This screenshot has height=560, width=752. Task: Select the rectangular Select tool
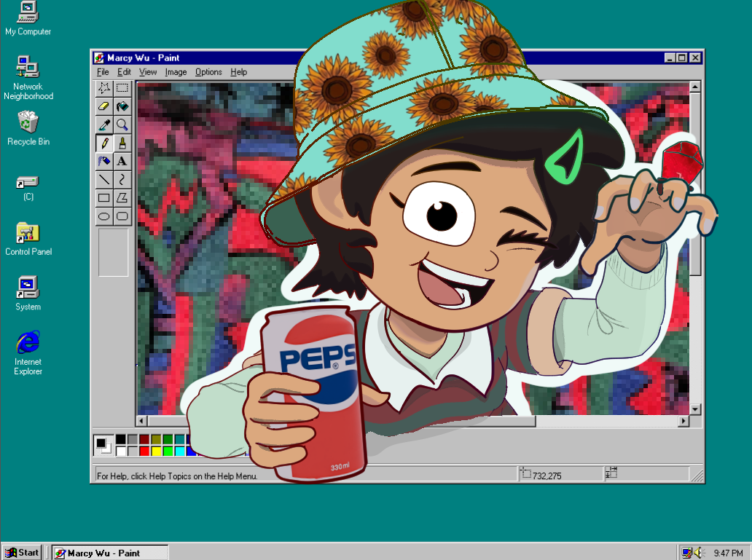122,88
